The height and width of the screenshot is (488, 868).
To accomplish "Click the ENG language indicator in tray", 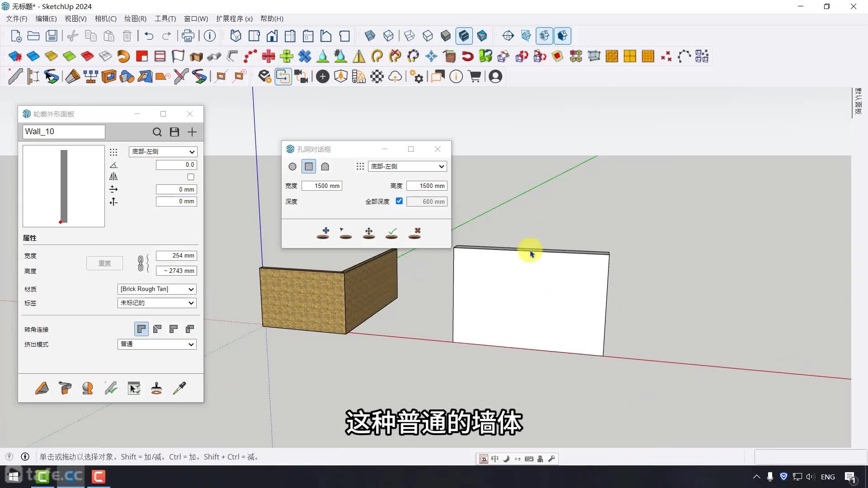I will [828, 477].
